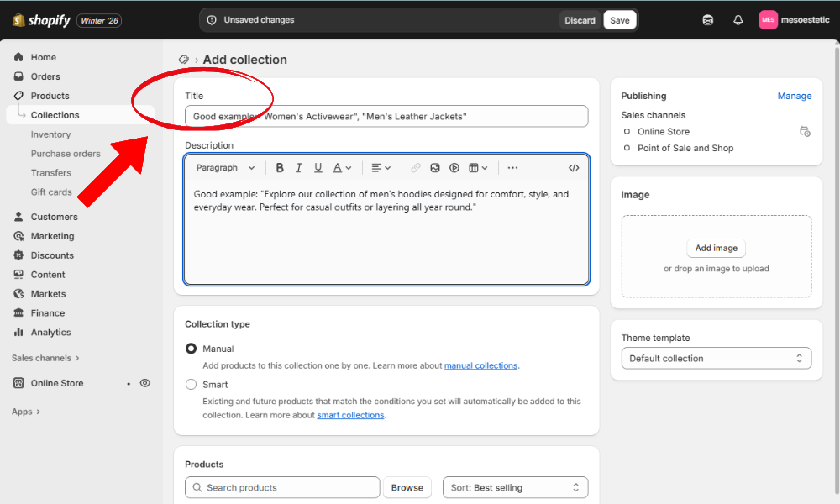840x504 pixels.
Task: Save the unsaved changes
Action: [620, 20]
